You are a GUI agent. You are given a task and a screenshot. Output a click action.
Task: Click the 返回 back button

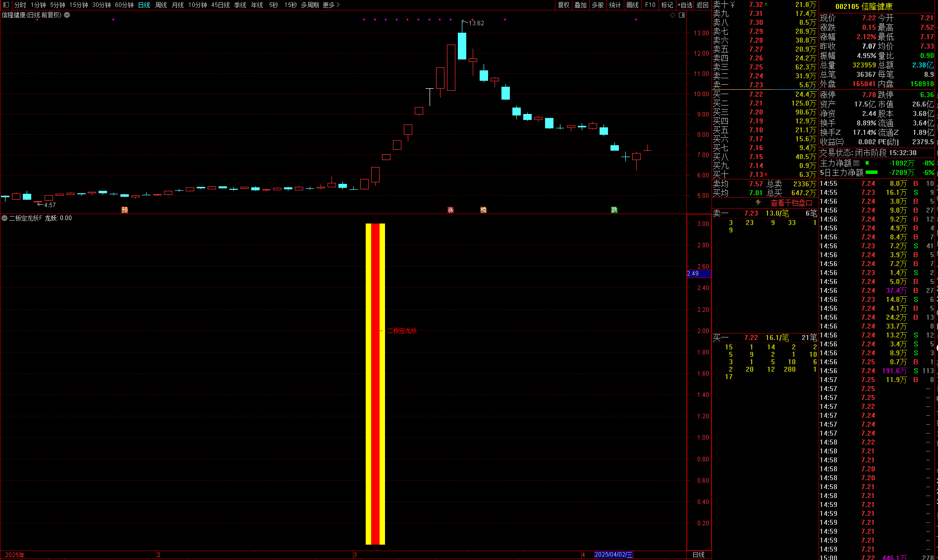pos(703,5)
